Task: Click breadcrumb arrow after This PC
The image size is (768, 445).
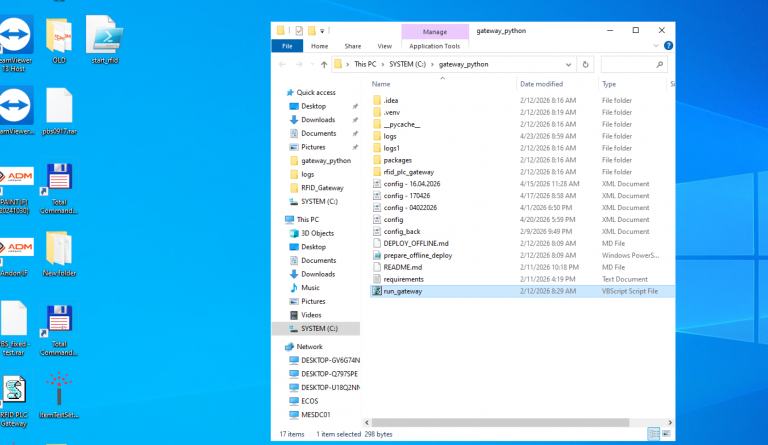Action: pyautogui.click(x=383, y=65)
